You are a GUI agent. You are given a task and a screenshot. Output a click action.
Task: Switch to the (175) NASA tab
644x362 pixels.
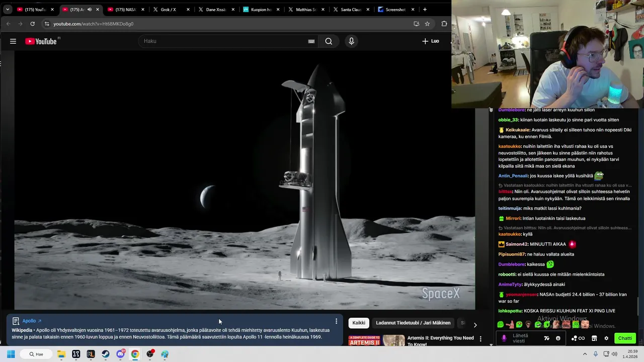pyautogui.click(x=126, y=10)
